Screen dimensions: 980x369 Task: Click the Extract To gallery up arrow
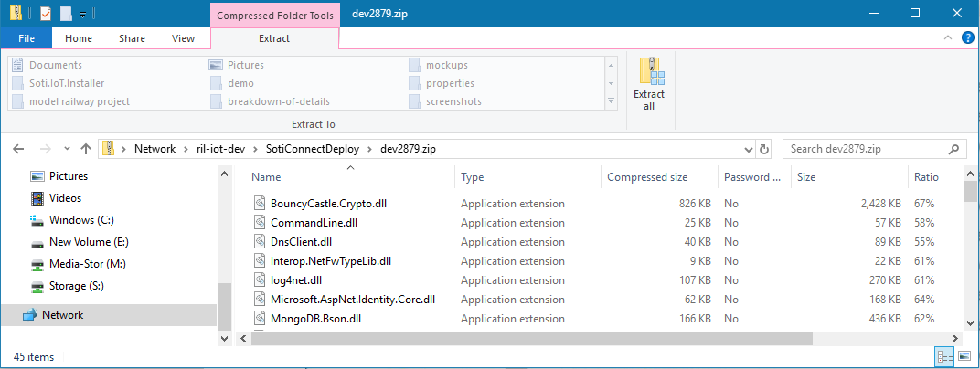coord(612,65)
